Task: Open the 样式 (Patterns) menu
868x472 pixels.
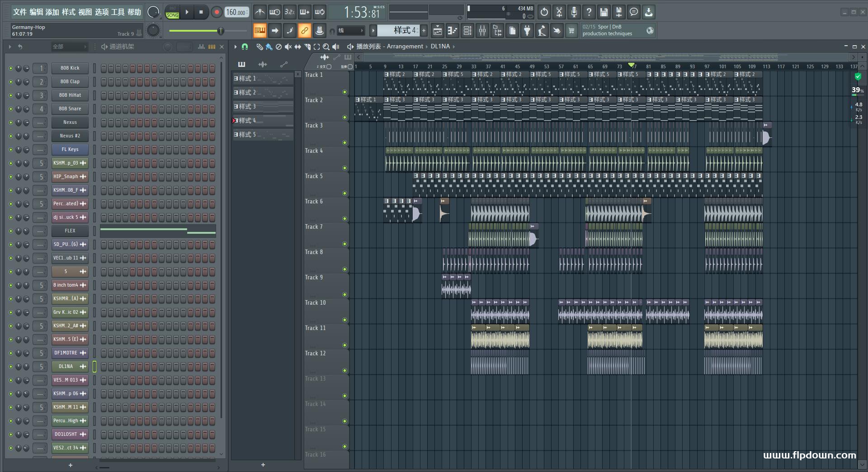Action: pos(69,12)
